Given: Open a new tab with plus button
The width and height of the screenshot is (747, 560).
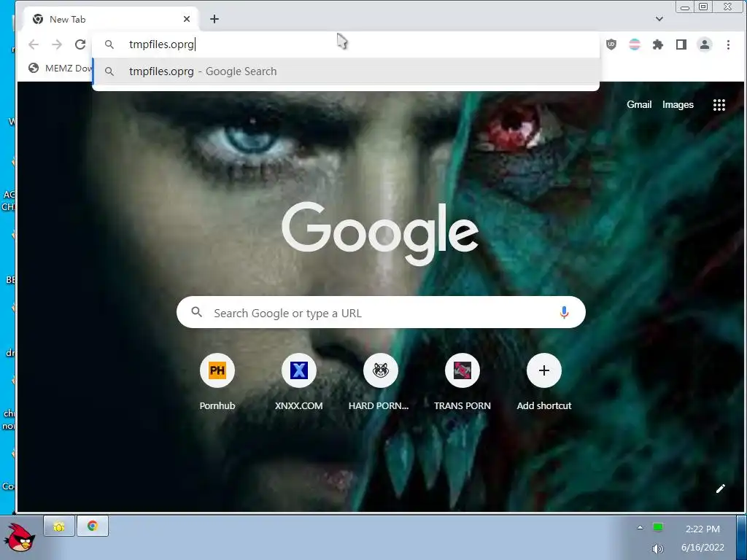Looking at the screenshot, I should pos(214,19).
